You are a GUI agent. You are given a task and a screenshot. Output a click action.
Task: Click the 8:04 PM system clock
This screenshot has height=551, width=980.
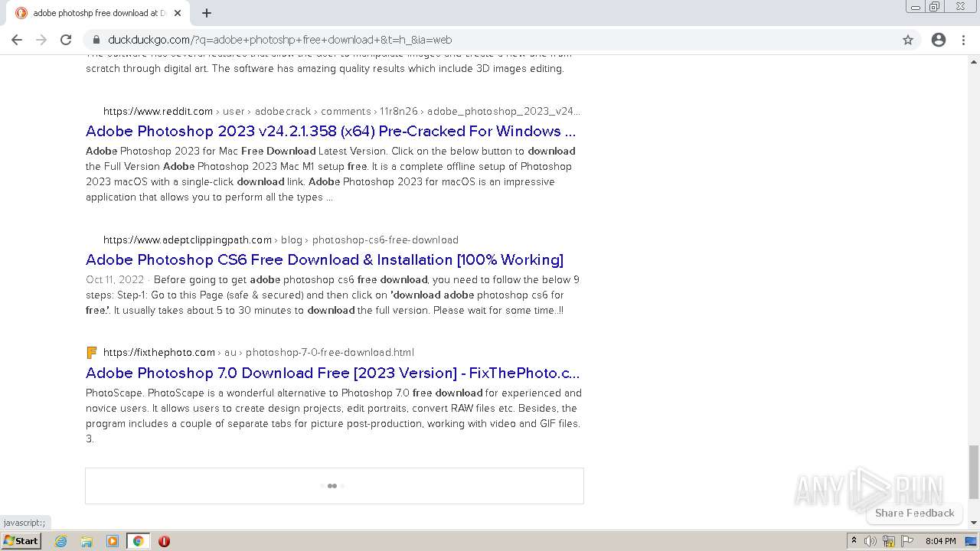(940, 541)
